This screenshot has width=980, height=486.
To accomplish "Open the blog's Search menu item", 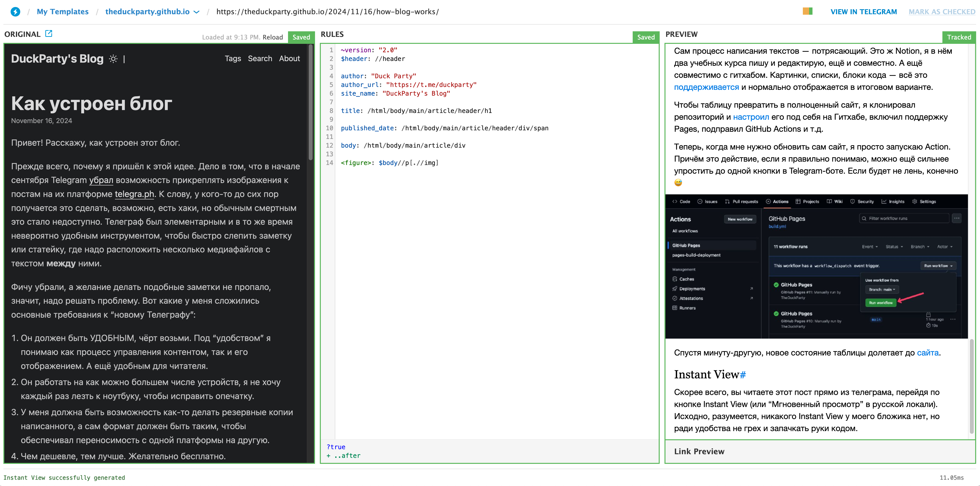I will [260, 59].
